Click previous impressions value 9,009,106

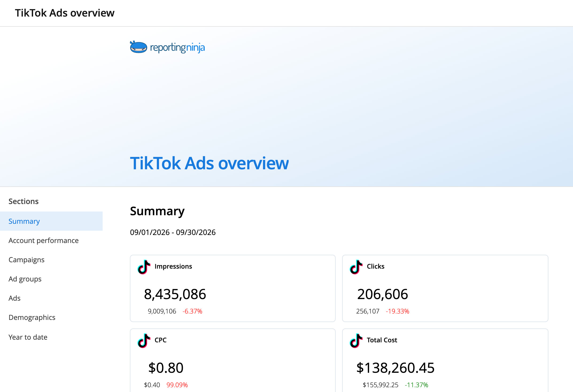tap(162, 311)
